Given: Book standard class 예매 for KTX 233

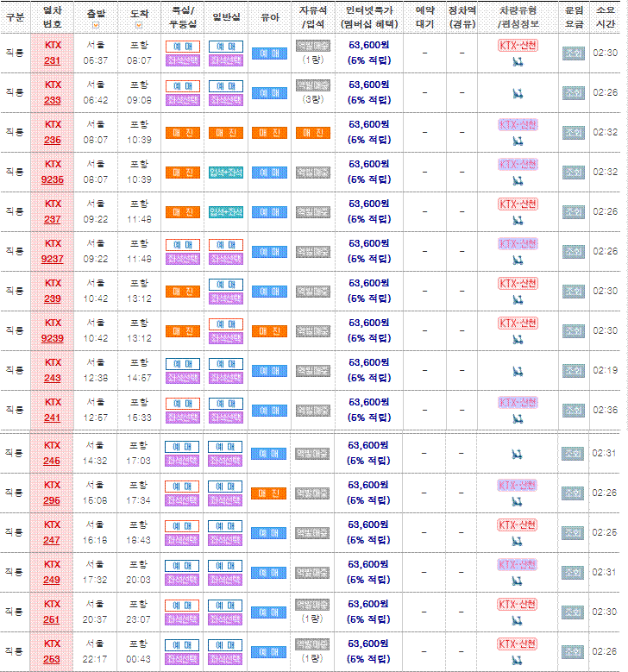Looking at the screenshot, I should [226, 86].
